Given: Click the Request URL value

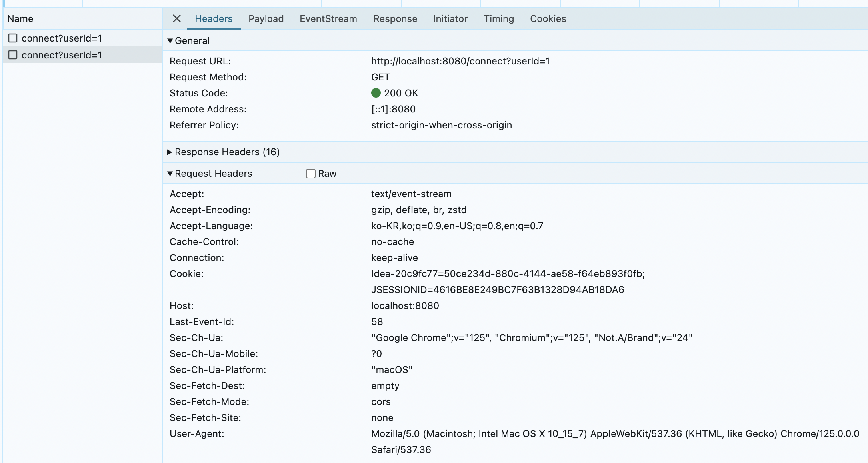Looking at the screenshot, I should 460,61.
